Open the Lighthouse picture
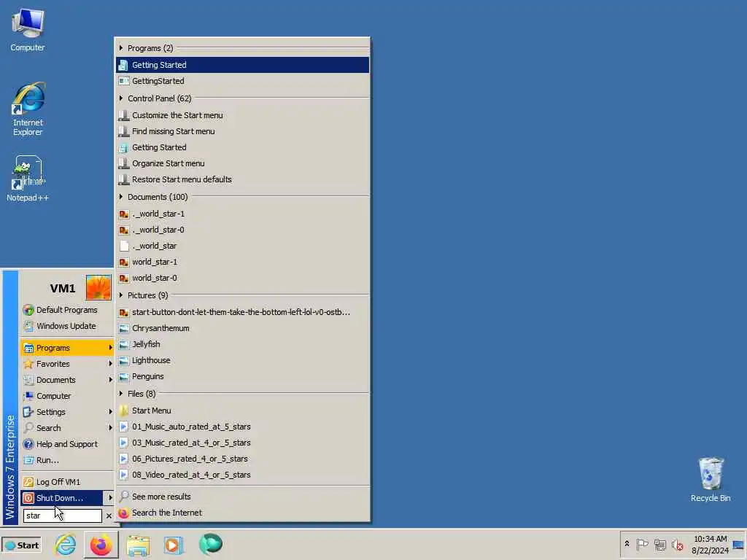 click(242, 360)
